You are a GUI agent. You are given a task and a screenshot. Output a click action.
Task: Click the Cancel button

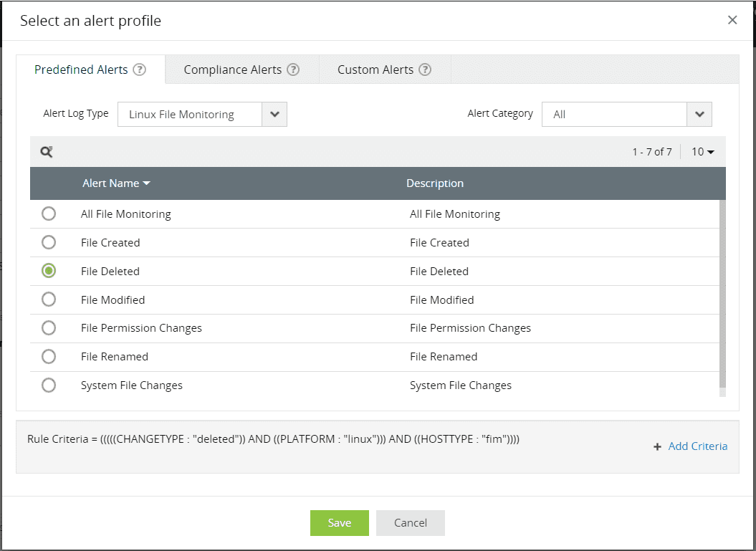tap(411, 523)
